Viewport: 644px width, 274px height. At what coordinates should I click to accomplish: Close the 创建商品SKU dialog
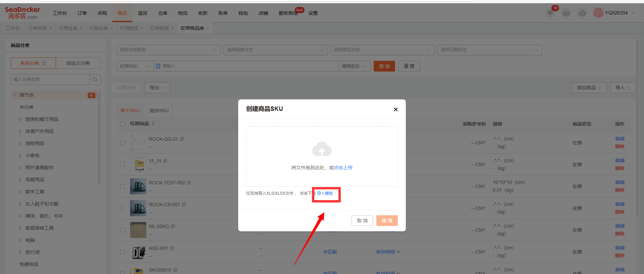click(x=396, y=109)
